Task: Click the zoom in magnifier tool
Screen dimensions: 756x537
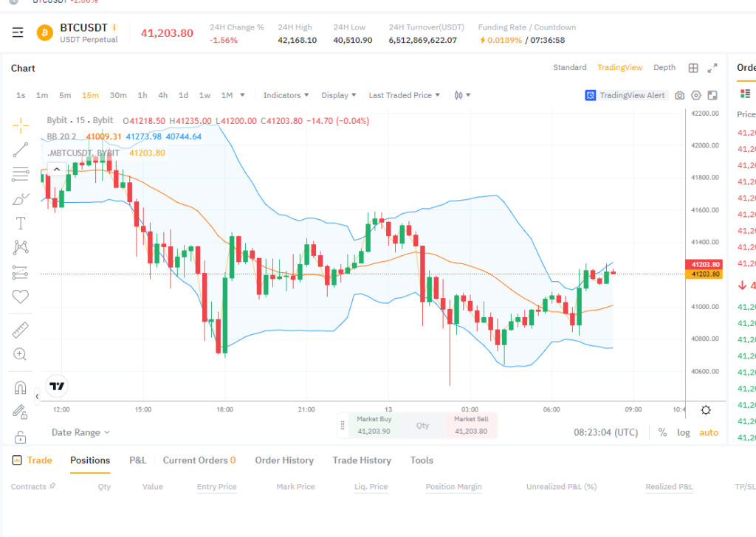Action: 20,355
